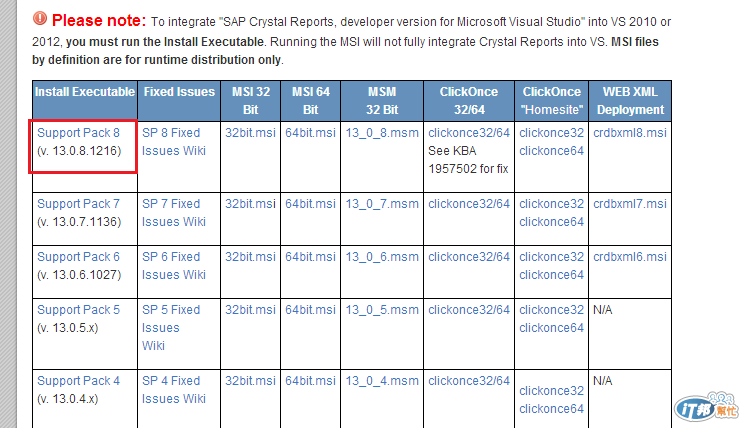Download 32bit.msi for Support Pack 7

[x=250, y=204]
